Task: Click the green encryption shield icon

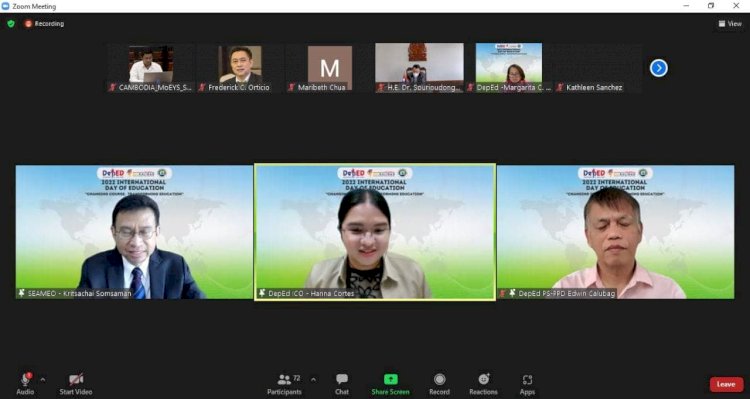Action: pyautogui.click(x=11, y=23)
